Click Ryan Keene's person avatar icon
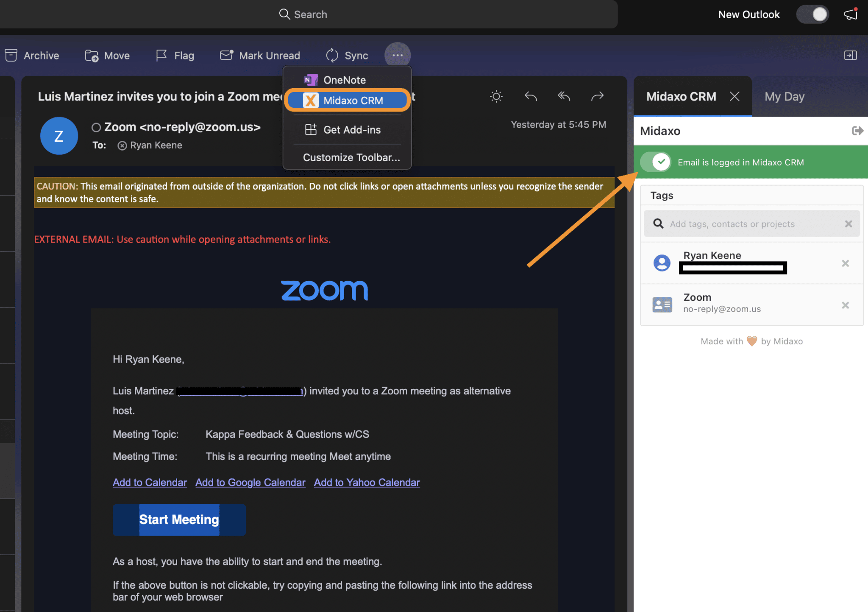 (662, 263)
